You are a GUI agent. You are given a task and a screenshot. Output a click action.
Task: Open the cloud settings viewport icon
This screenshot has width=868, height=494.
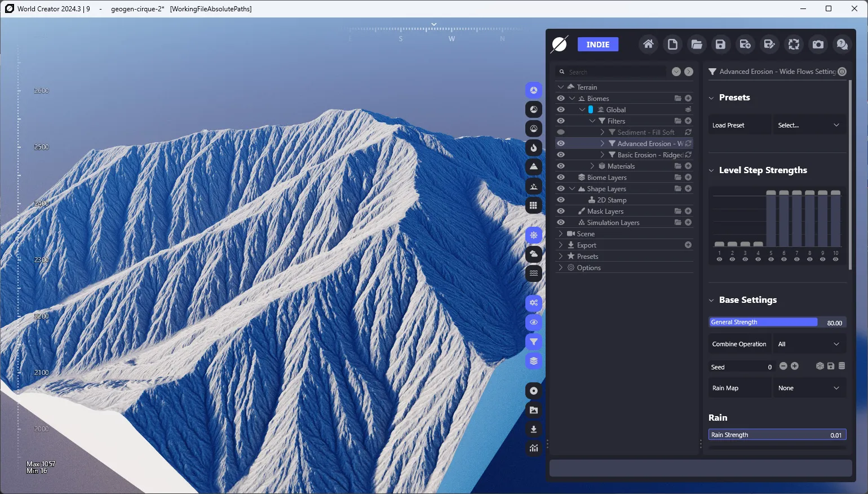pos(534,254)
